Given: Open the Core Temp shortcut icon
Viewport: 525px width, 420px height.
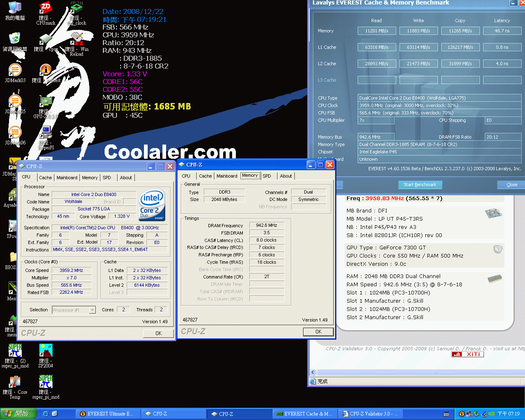Looking at the screenshot, I should pos(15,387).
